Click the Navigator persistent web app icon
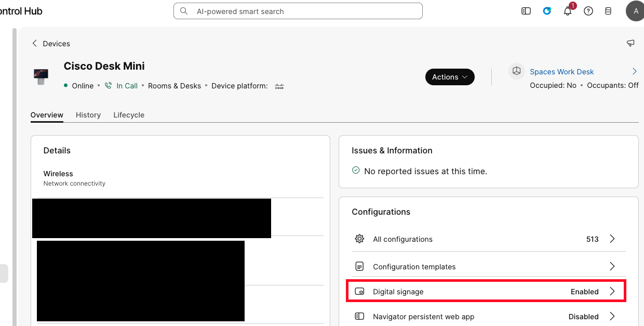This screenshot has width=644, height=326. [x=359, y=317]
